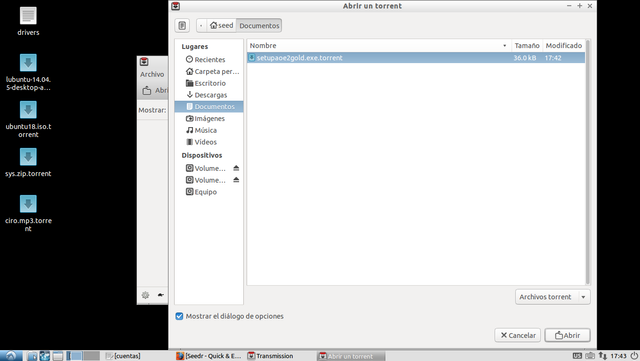Click the file list vertical scrollbar
640x361 pixels.
(x=588, y=162)
